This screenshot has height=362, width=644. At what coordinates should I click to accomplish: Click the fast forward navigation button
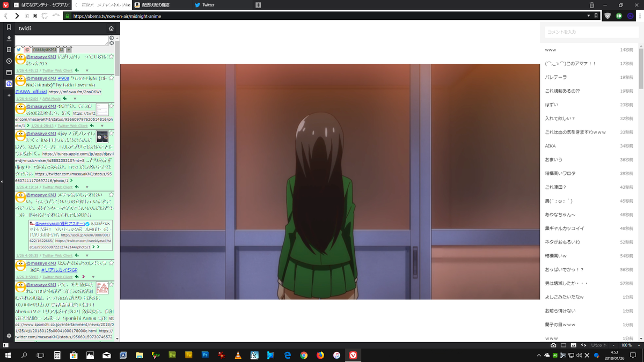pos(35,16)
